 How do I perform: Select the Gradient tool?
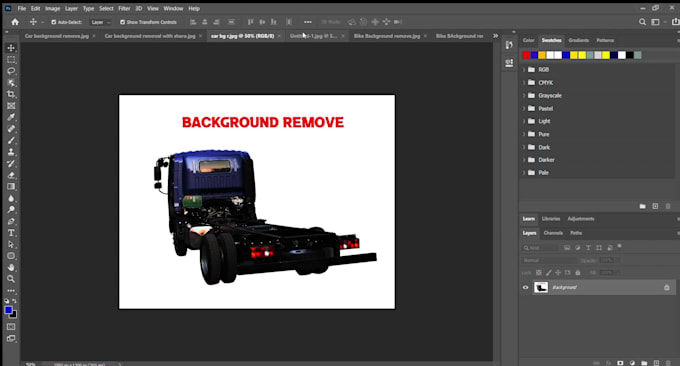pyautogui.click(x=11, y=186)
